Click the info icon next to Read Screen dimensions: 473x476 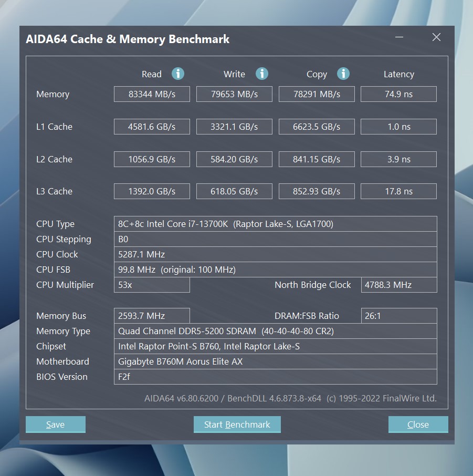pos(178,74)
